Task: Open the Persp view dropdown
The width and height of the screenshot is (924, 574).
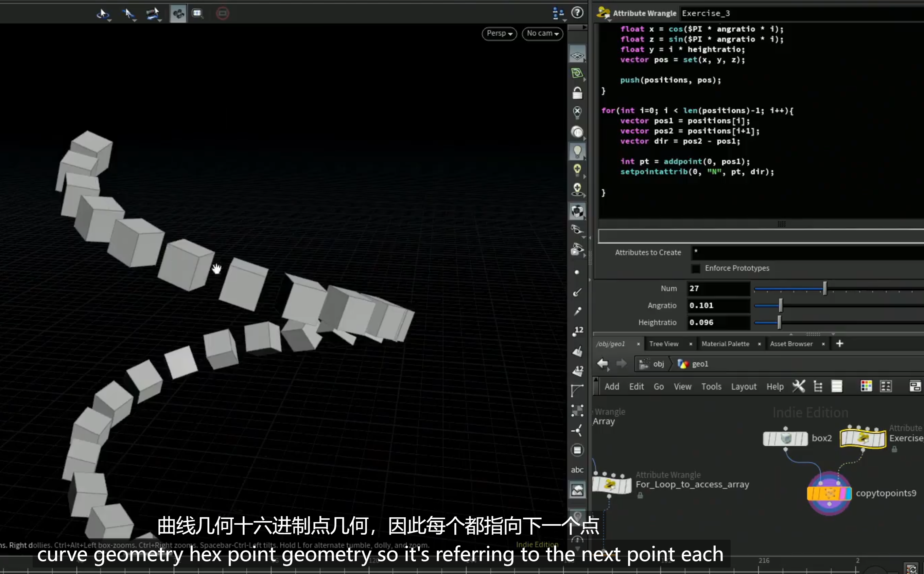Action: click(x=499, y=33)
